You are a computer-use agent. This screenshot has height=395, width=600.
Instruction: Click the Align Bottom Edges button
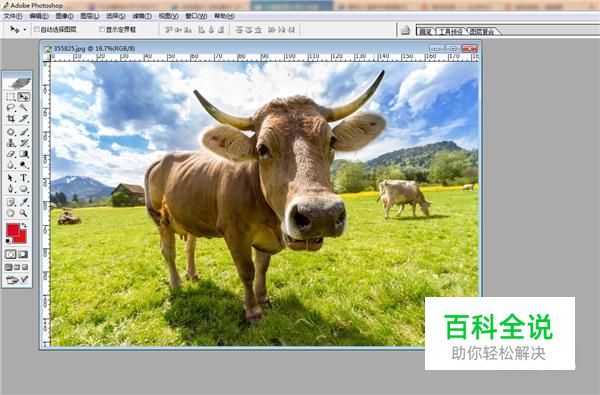click(188, 29)
